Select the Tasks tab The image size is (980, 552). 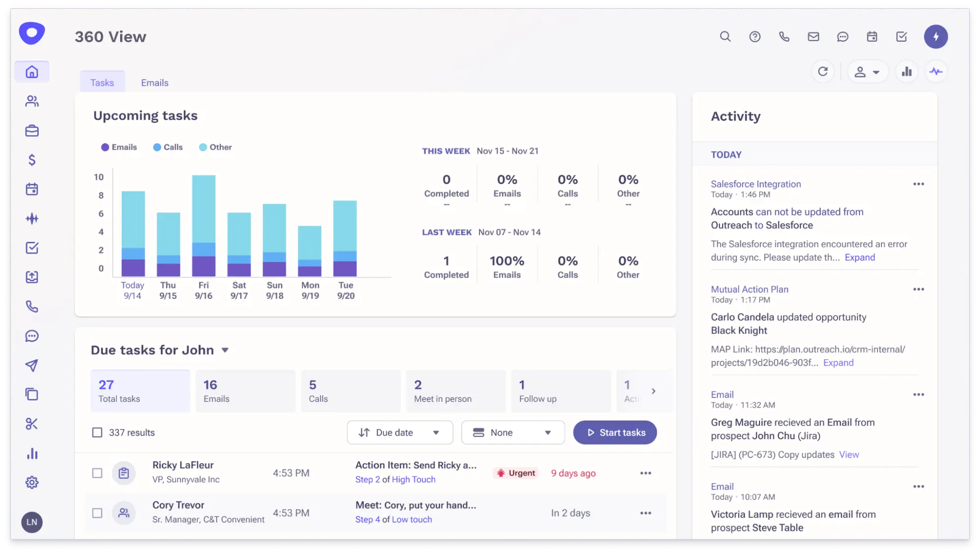101,82
